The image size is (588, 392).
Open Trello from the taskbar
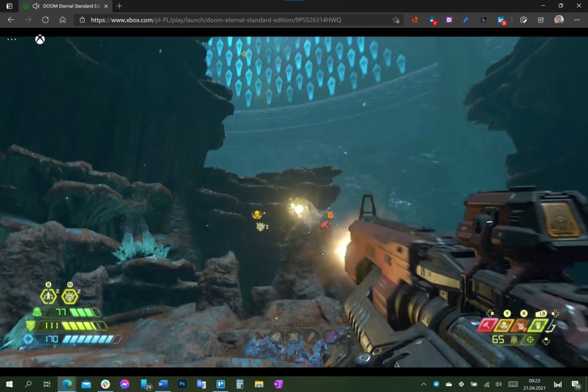220,384
